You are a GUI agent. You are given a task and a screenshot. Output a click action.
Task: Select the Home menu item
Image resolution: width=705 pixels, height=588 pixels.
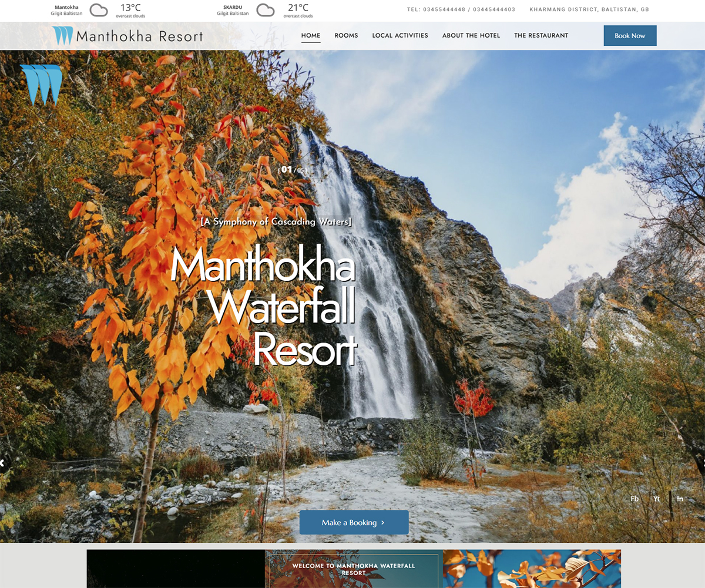(311, 36)
